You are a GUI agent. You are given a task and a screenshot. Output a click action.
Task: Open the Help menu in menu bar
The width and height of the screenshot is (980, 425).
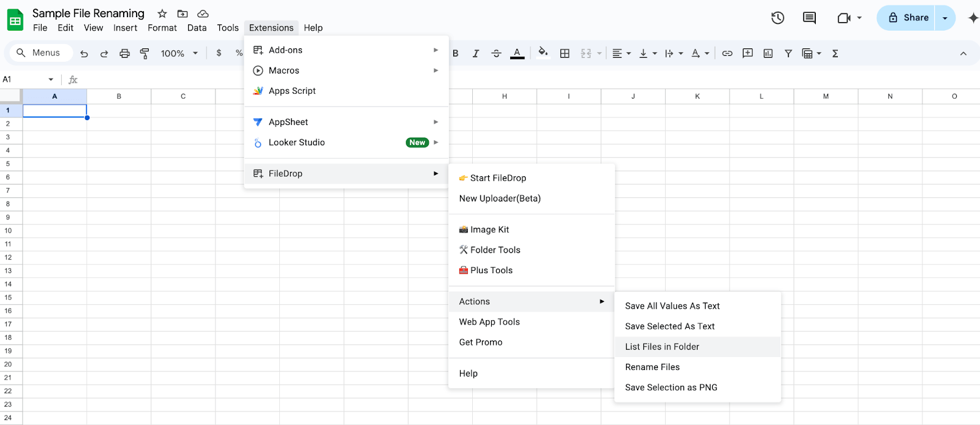click(x=313, y=28)
